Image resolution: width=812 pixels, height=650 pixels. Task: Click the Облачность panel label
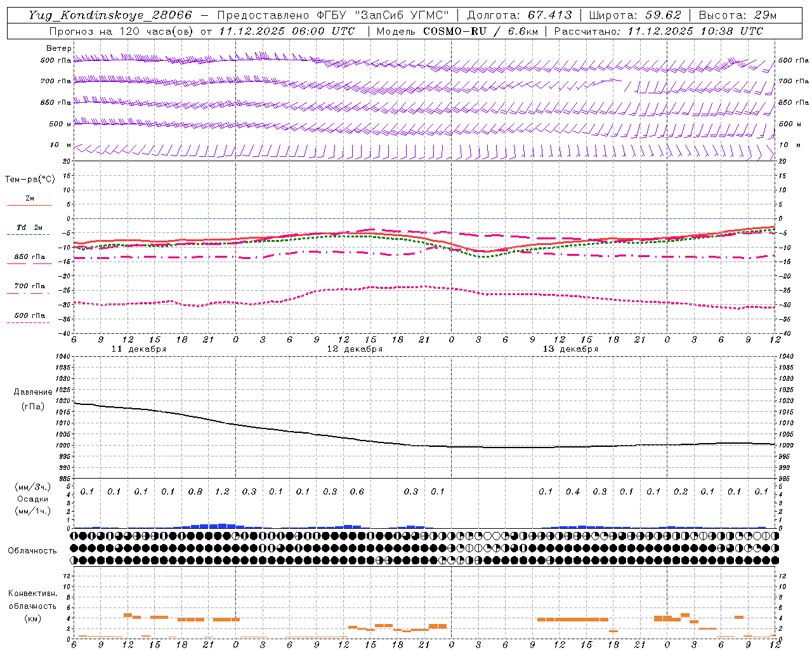click(x=32, y=551)
